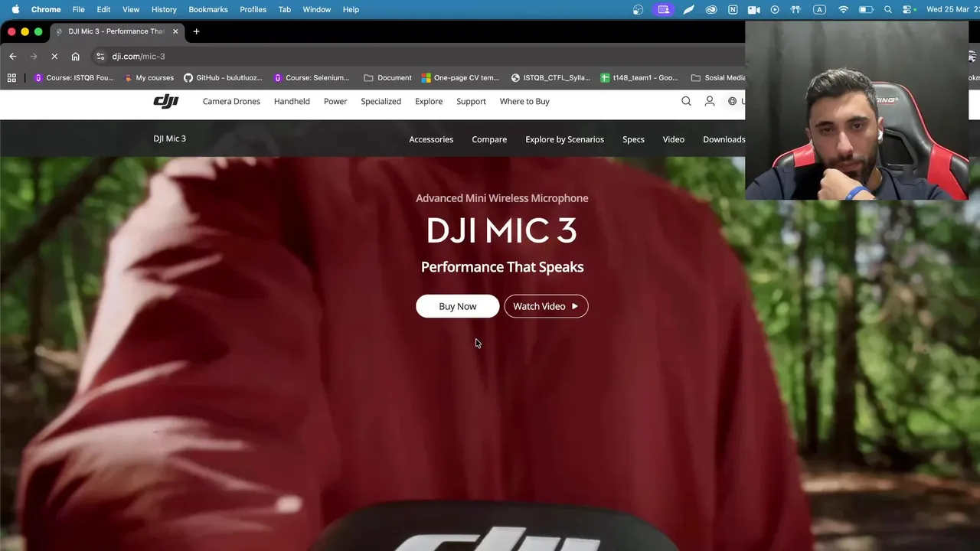Click the globe region selector icon

click(733, 101)
